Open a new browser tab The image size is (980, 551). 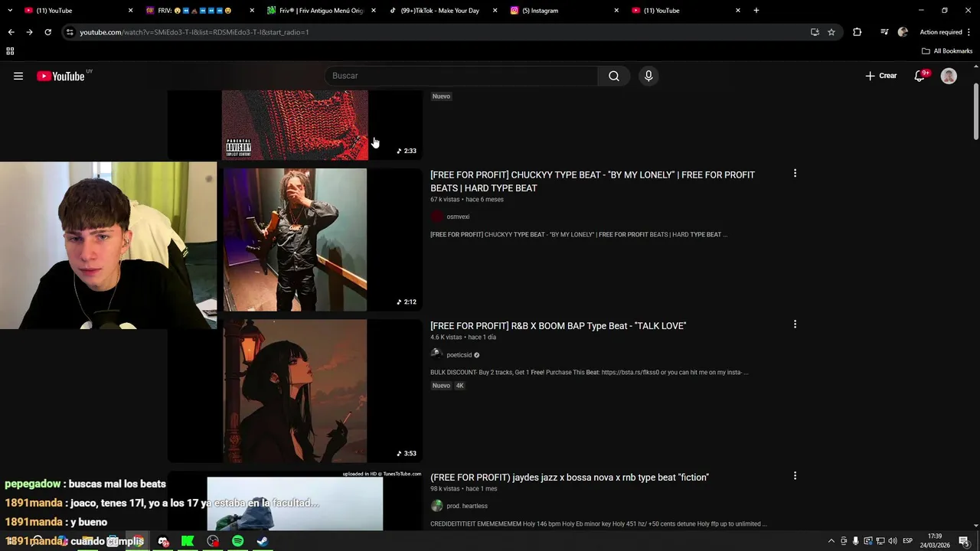(756, 11)
